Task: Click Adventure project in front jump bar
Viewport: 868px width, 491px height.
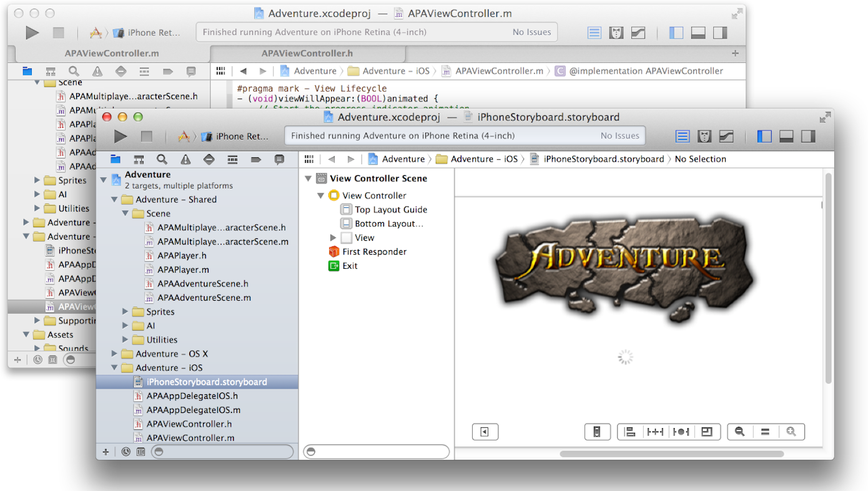Action: (x=397, y=159)
